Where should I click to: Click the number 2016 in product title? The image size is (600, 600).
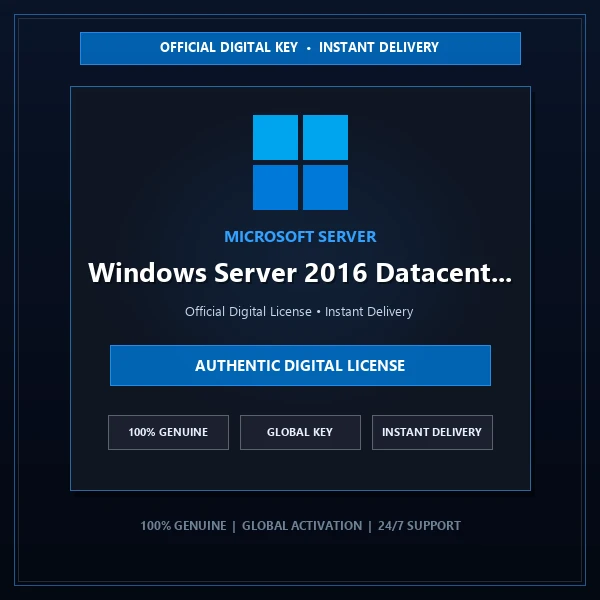point(336,273)
